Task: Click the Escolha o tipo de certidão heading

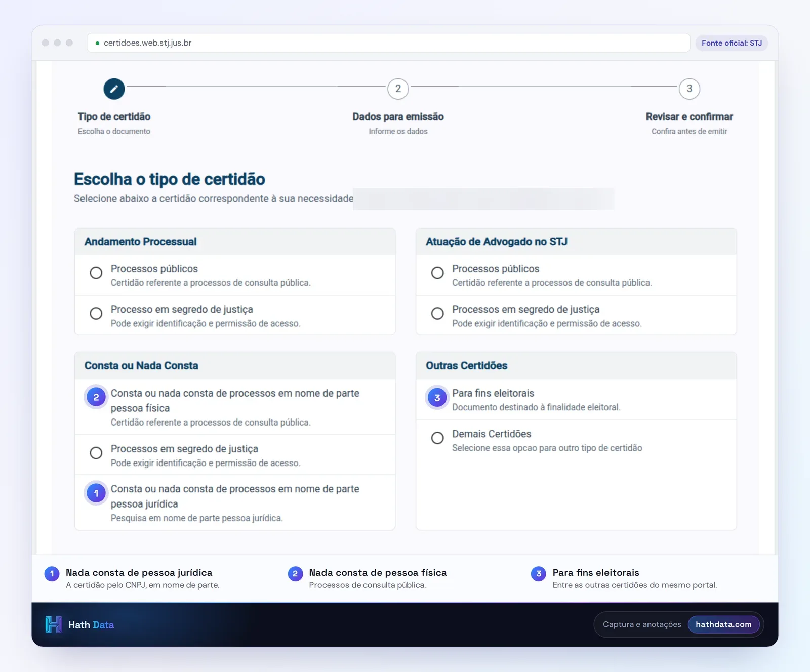Action: (x=170, y=179)
